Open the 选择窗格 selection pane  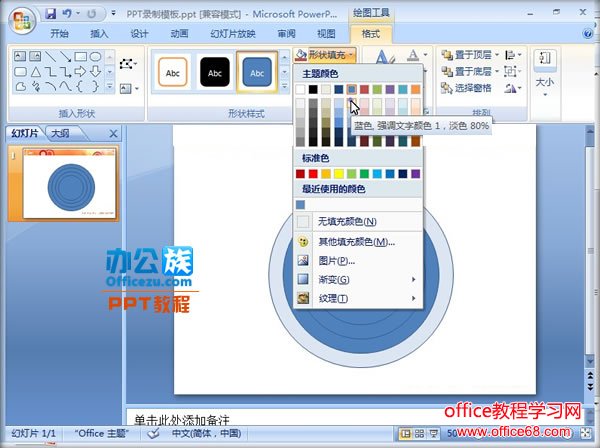coord(466,88)
